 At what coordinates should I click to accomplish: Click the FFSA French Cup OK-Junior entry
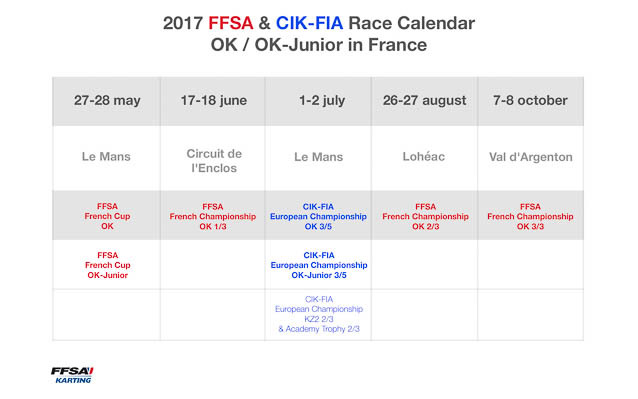tap(107, 265)
